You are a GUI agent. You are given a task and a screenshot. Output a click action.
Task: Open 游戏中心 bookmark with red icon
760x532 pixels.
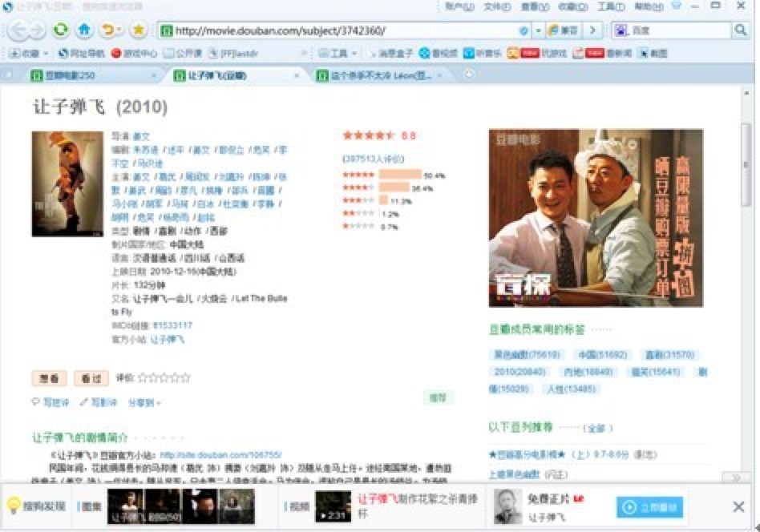(134, 54)
